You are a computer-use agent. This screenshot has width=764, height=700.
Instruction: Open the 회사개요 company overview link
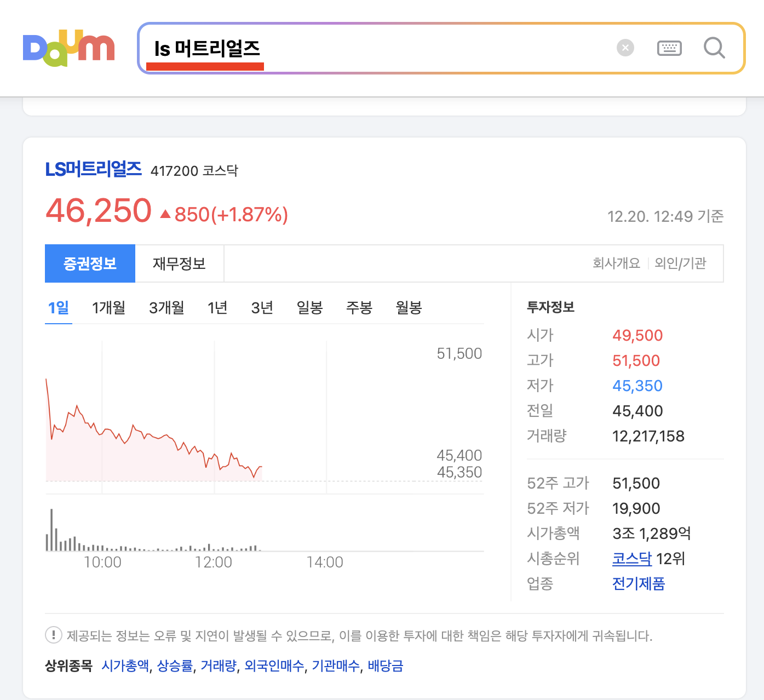616,263
